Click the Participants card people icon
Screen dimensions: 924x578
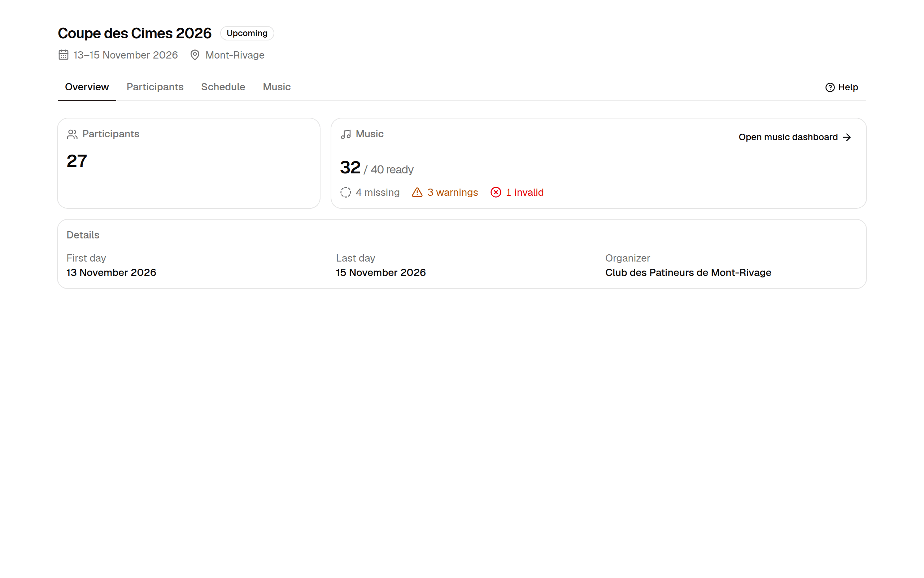point(72,134)
